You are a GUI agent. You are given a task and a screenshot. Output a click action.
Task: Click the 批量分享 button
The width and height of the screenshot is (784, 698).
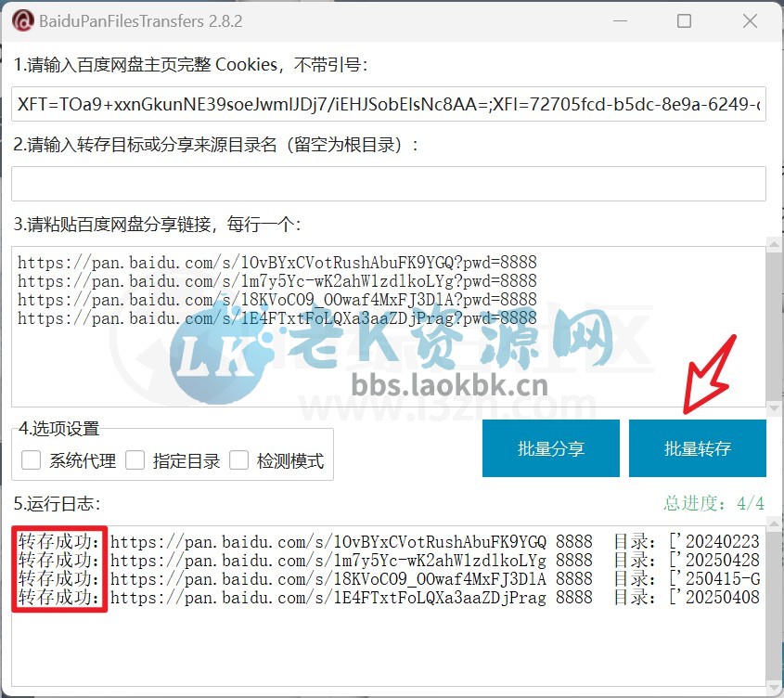[x=551, y=448]
